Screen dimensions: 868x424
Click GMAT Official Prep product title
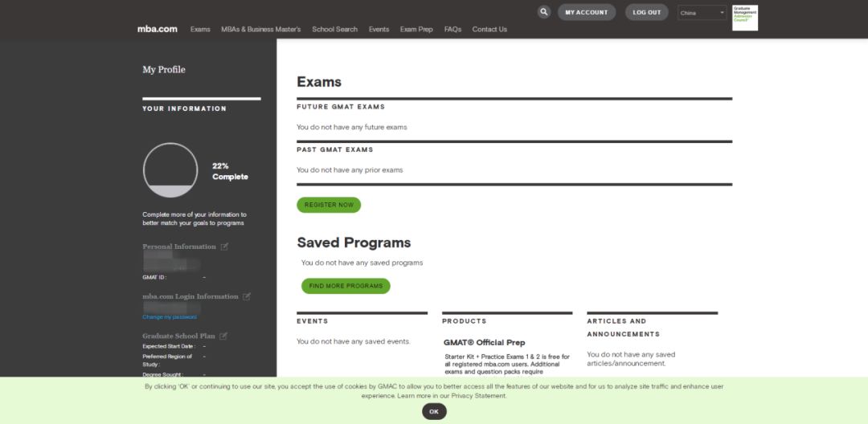pyautogui.click(x=484, y=343)
